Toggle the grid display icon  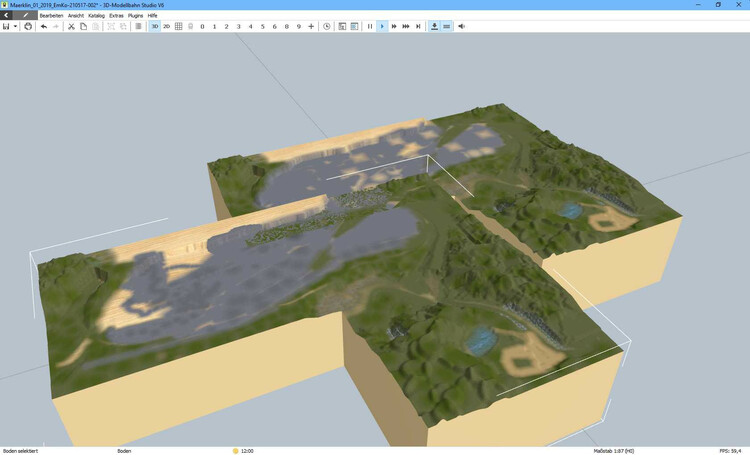[x=179, y=26]
